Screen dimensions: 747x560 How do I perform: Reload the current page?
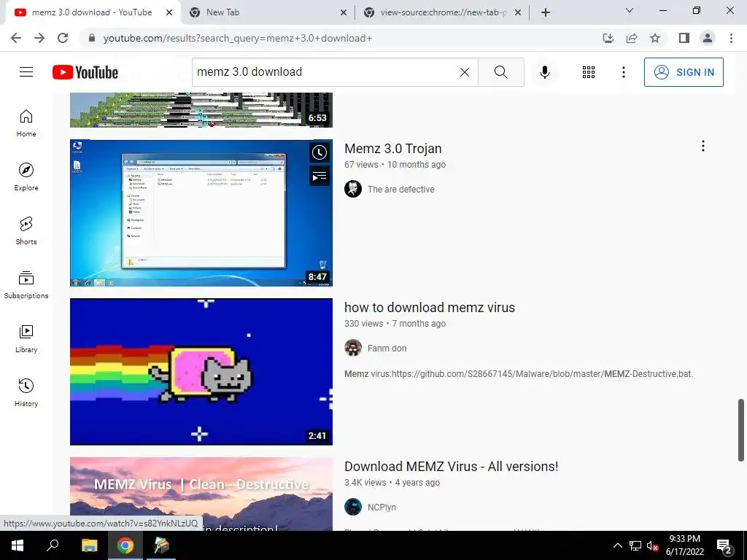[x=63, y=38]
